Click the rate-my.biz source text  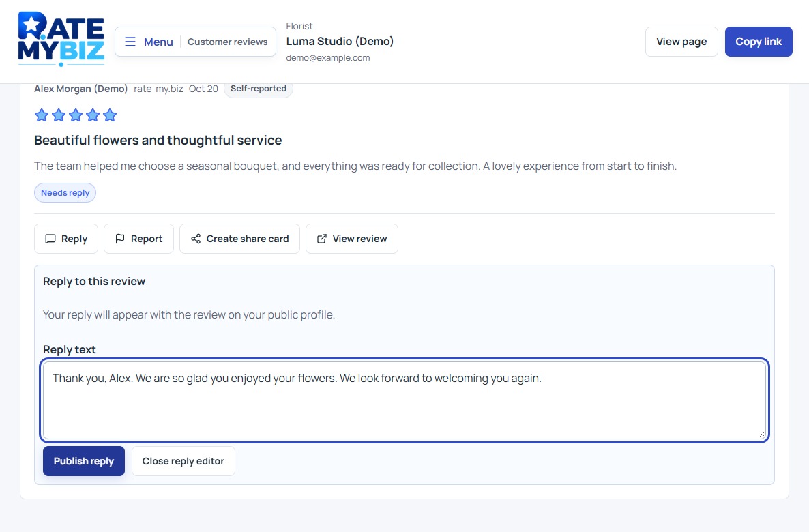coord(158,89)
